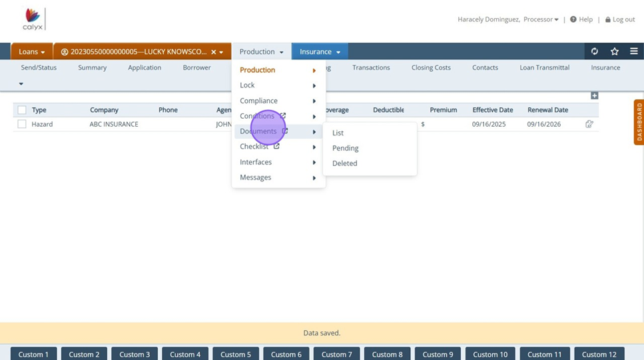The height and width of the screenshot is (360, 644).
Task: Click the star favorites icon
Action: 614,51
